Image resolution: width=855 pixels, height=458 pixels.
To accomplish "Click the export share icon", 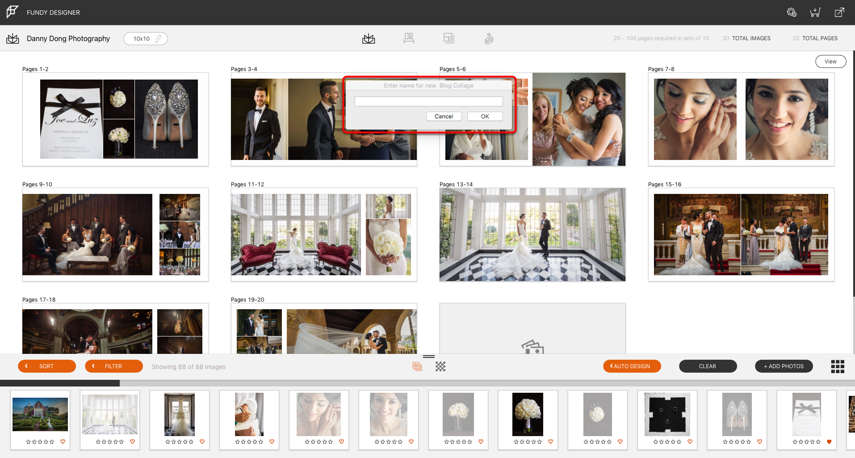I will [x=839, y=12].
